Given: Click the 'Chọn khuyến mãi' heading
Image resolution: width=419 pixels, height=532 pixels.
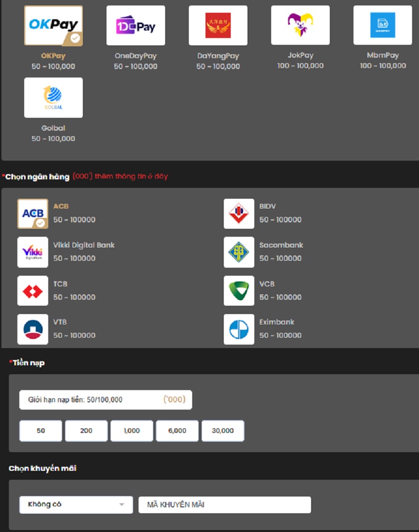Looking at the screenshot, I should (x=42, y=468).
